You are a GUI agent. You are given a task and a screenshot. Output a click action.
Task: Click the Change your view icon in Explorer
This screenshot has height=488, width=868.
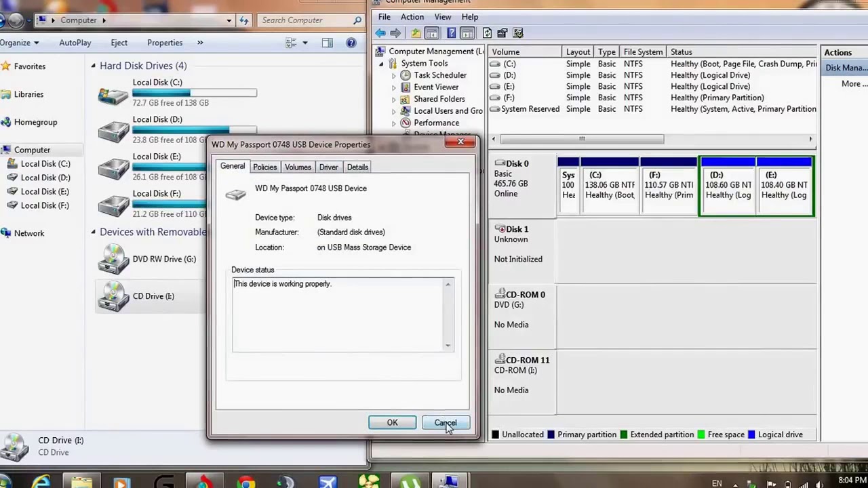point(292,43)
